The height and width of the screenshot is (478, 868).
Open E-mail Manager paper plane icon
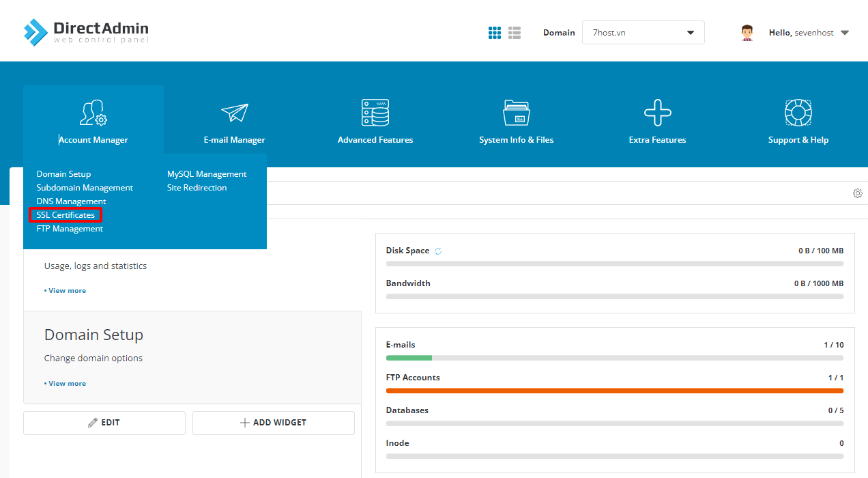235,113
